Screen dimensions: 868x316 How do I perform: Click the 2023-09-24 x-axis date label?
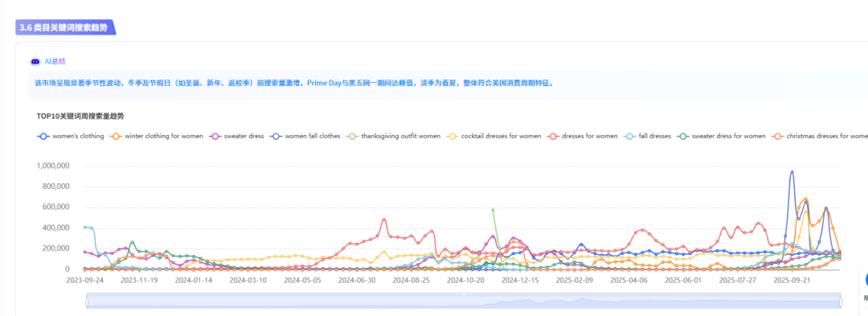(84, 280)
